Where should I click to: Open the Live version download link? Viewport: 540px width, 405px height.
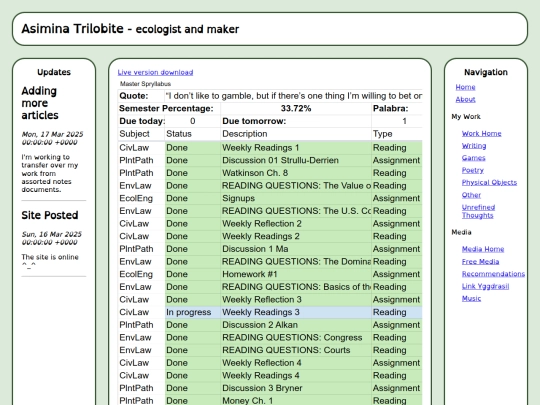(x=155, y=72)
